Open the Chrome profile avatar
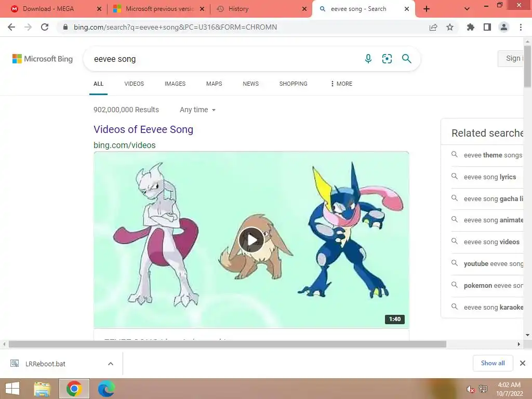Image resolution: width=532 pixels, height=399 pixels. (x=504, y=27)
